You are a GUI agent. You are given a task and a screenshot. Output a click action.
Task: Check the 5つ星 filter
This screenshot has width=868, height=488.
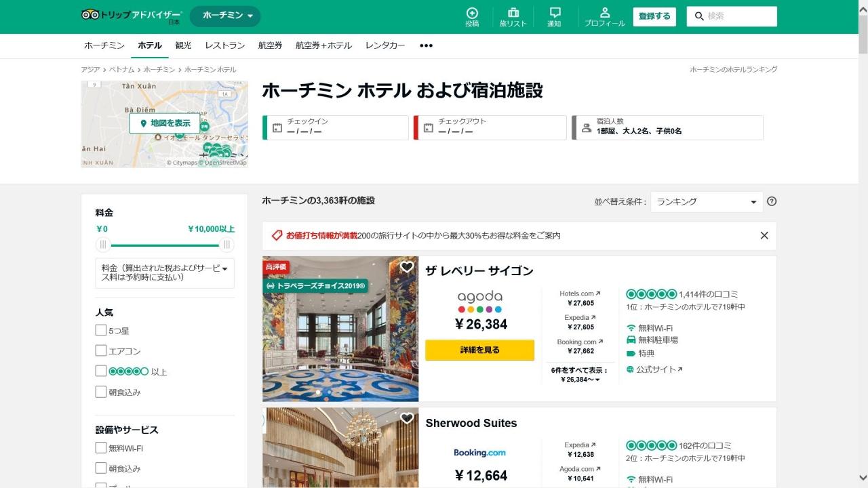[x=101, y=331]
